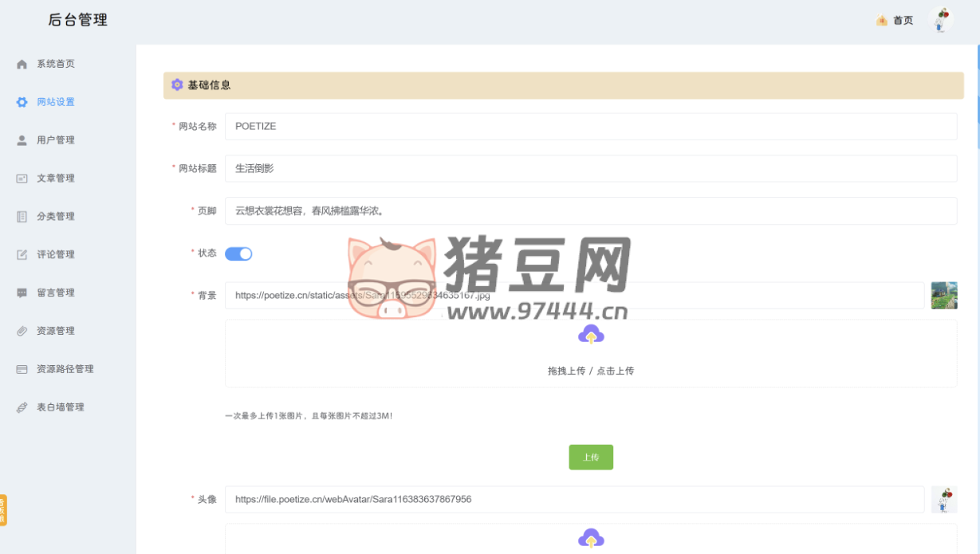Click the list icon beside 分类管理
Screen dimensions: 980x554
(22, 217)
